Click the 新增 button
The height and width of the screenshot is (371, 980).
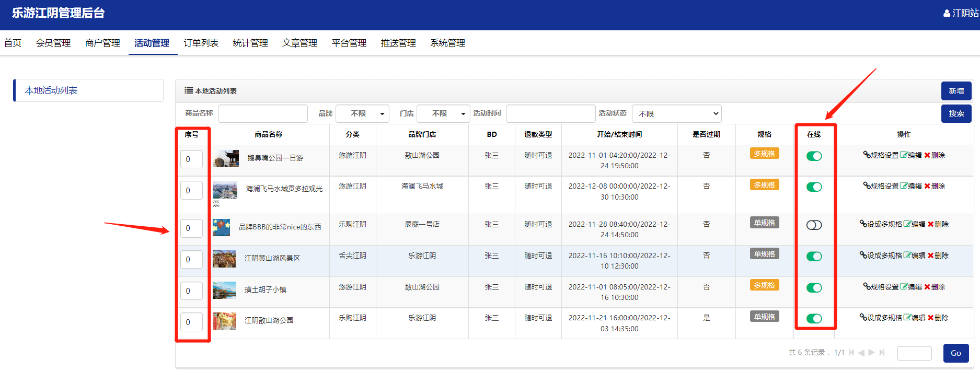pos(956,91)
